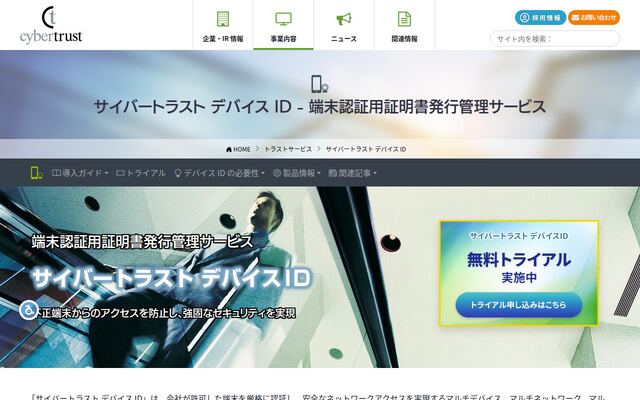
Task: Click the お問い合わせ button
Action: click(594, 18)
